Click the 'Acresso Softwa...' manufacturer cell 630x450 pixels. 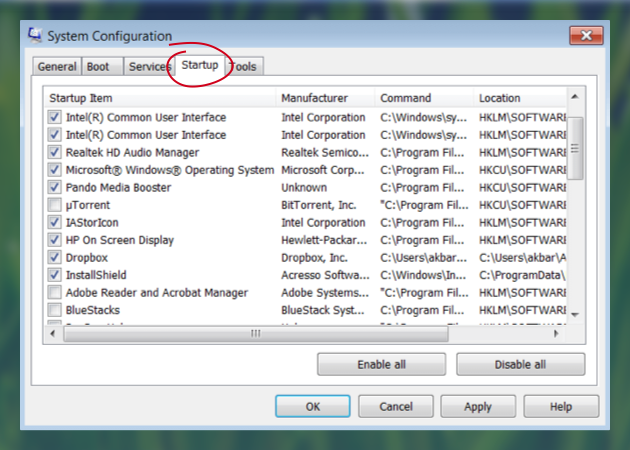click(325, 275)
